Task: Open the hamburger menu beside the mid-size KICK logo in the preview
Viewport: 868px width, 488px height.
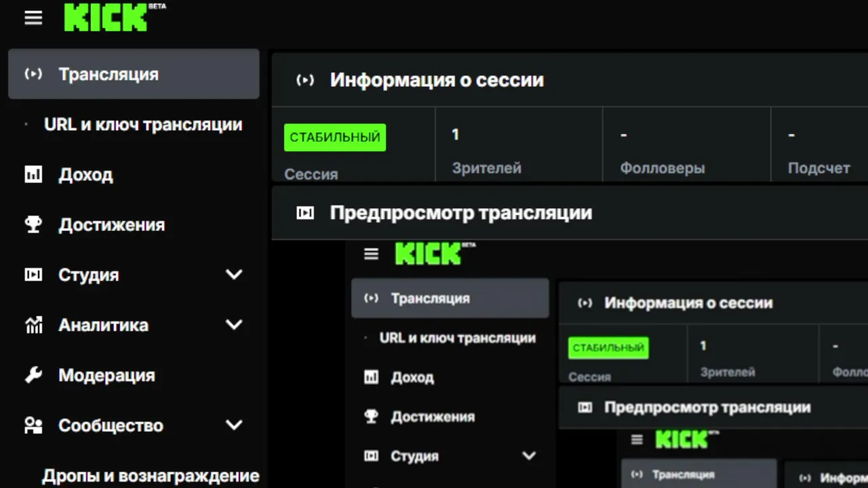Action: [x=371, y=255]
